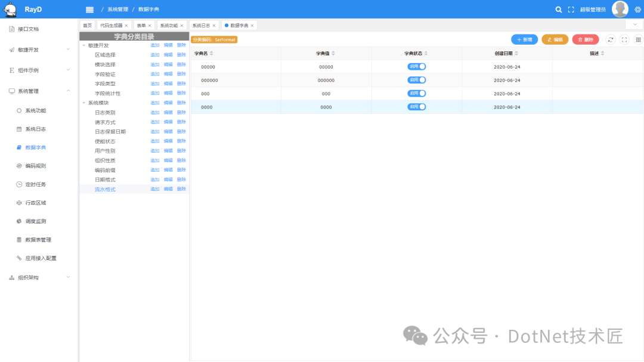
Task: Click the red 删除 toolbar button
Action: pos(586,40)
